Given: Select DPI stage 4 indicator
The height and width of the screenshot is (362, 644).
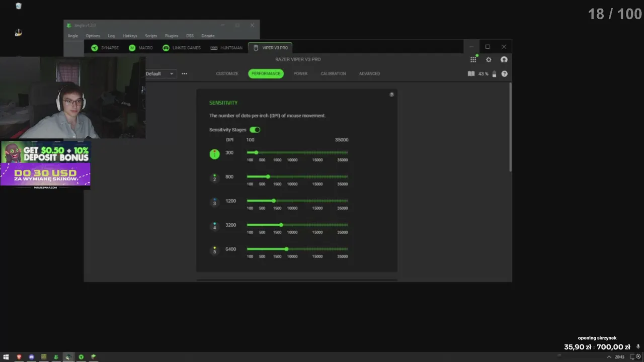Looking at the screenshot, I should click(x=214, y=226).
